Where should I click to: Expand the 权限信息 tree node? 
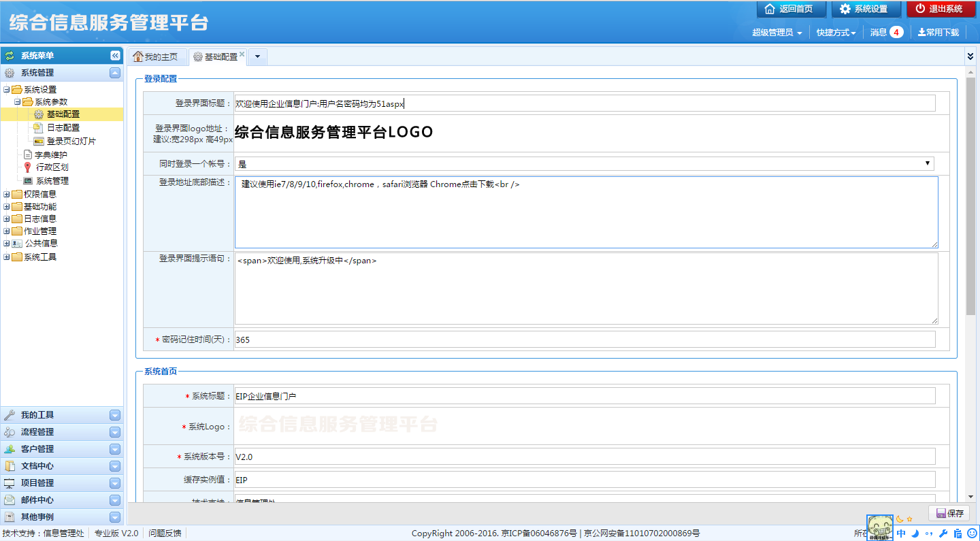tap(7, 195)
